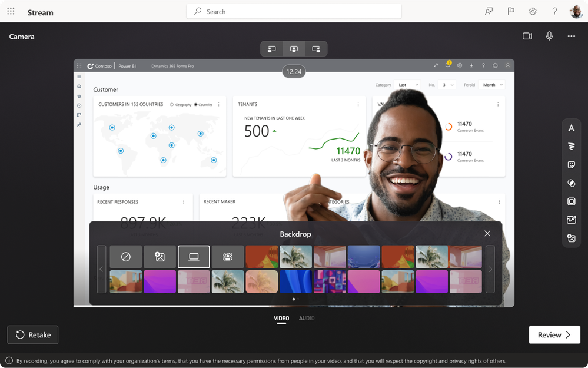Image resolution: width=588 pixels, height=368 pixels.
Task: Click the info icon beside recording disclaimer
Action: (x=9, y=360)
